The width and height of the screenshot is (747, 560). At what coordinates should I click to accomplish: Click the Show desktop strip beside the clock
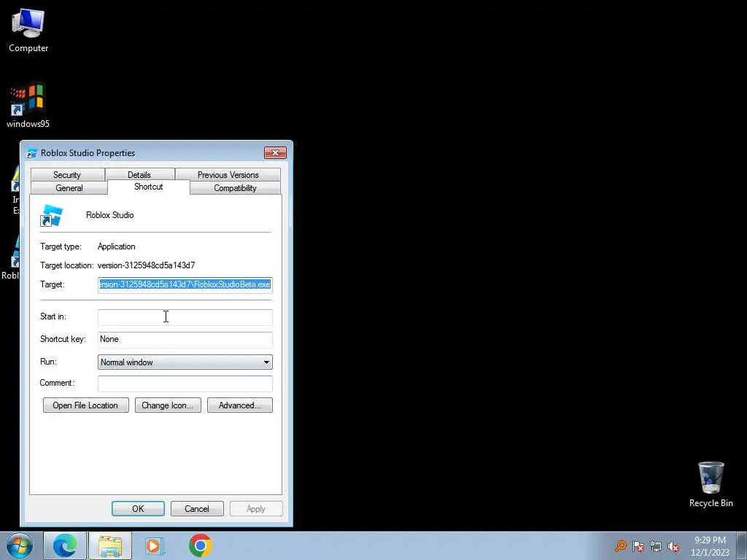point(742,545)
